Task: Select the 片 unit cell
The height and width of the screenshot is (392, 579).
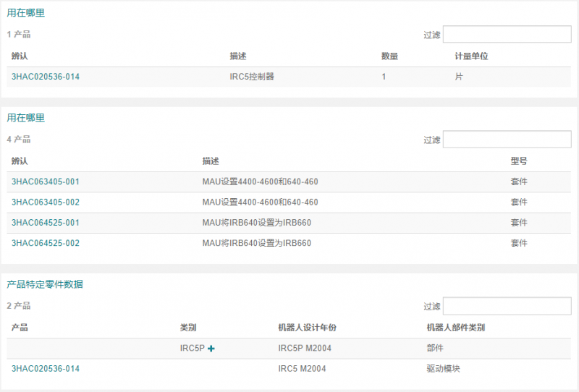Action: pos(459,77)
